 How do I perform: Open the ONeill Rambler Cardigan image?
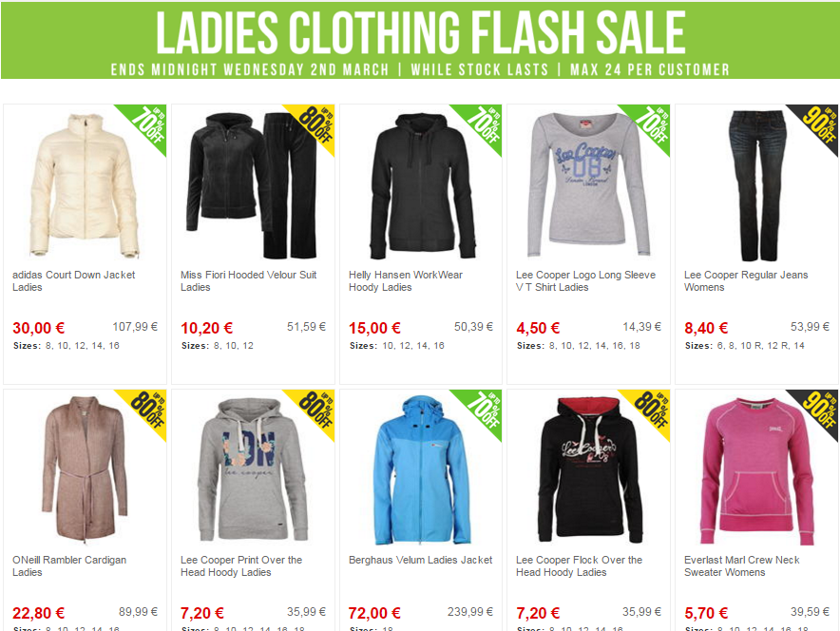[x=85, y=469]
